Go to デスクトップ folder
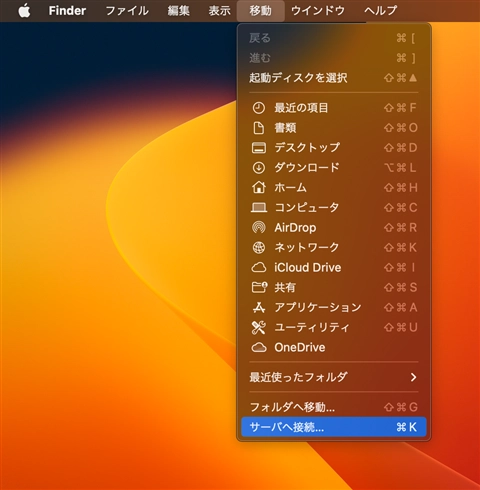The width and height of the screenshot is (480, 490). click(334, 148)
